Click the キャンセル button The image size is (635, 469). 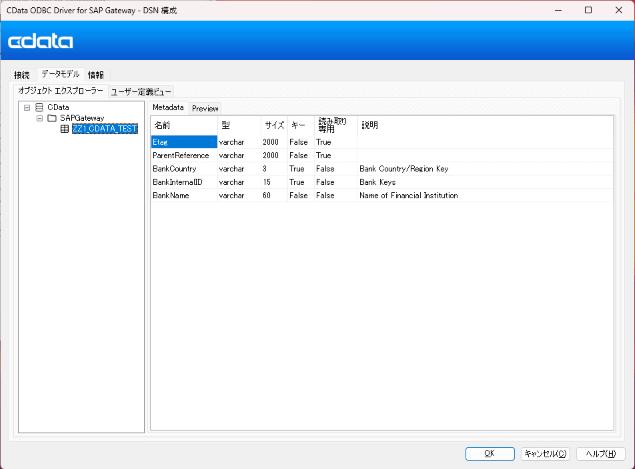point(545,454)
